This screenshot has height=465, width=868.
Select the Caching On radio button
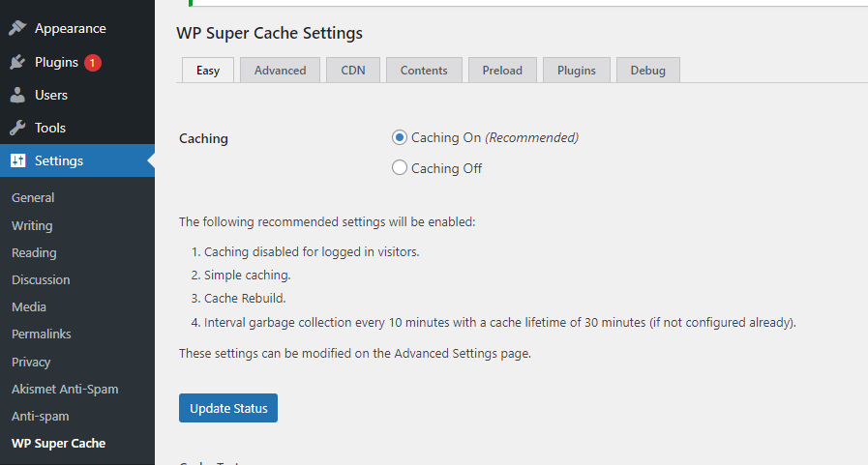coord(399,137)
